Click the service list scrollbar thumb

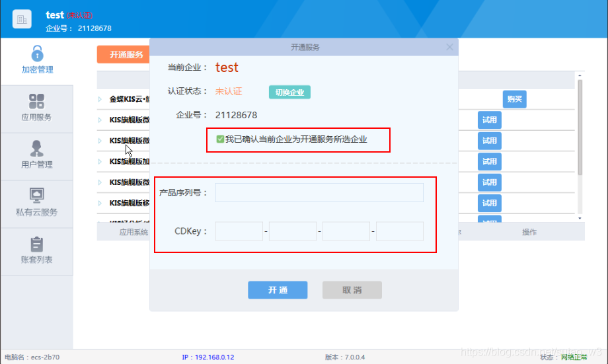point(580,127)
